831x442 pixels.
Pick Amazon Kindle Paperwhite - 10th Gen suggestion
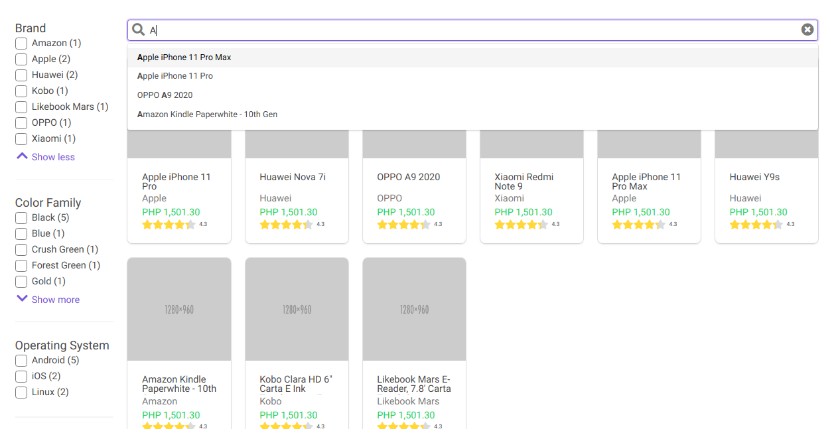click(472, 114)
